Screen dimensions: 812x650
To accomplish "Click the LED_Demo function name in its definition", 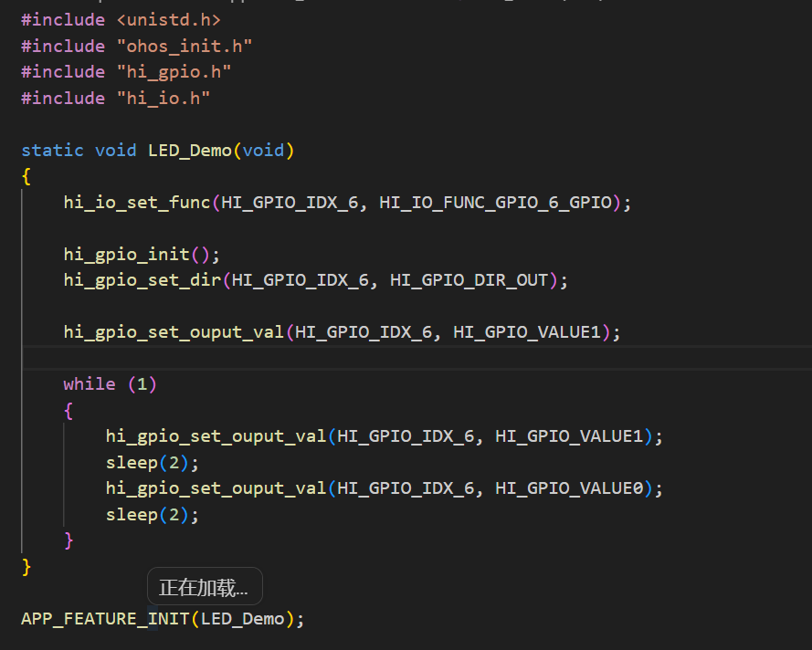I will (190, 150).
